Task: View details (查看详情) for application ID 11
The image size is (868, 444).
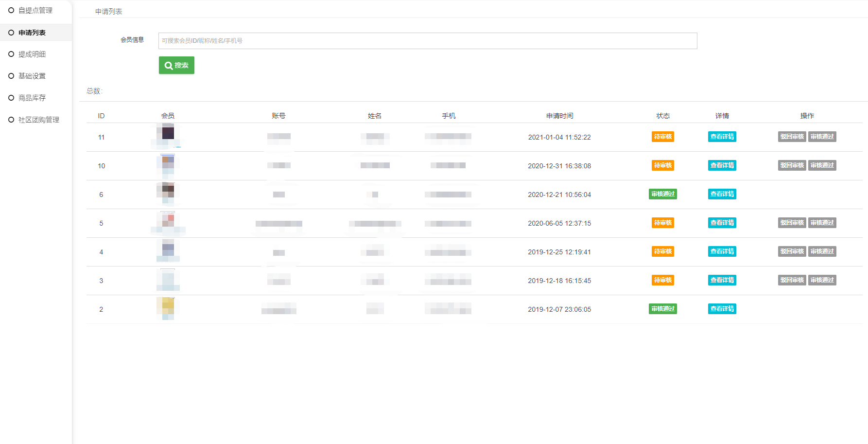Action: [x=722, y=137]
